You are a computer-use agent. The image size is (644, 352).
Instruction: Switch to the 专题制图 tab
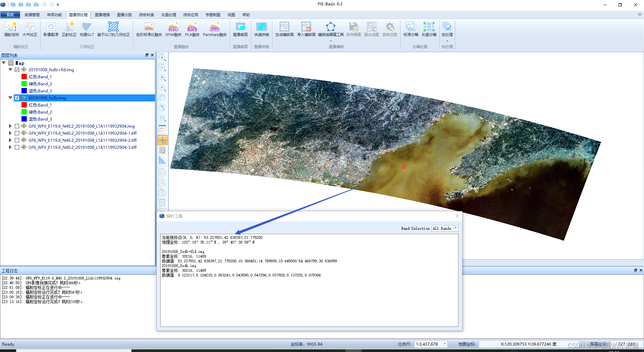pos(213,15)
